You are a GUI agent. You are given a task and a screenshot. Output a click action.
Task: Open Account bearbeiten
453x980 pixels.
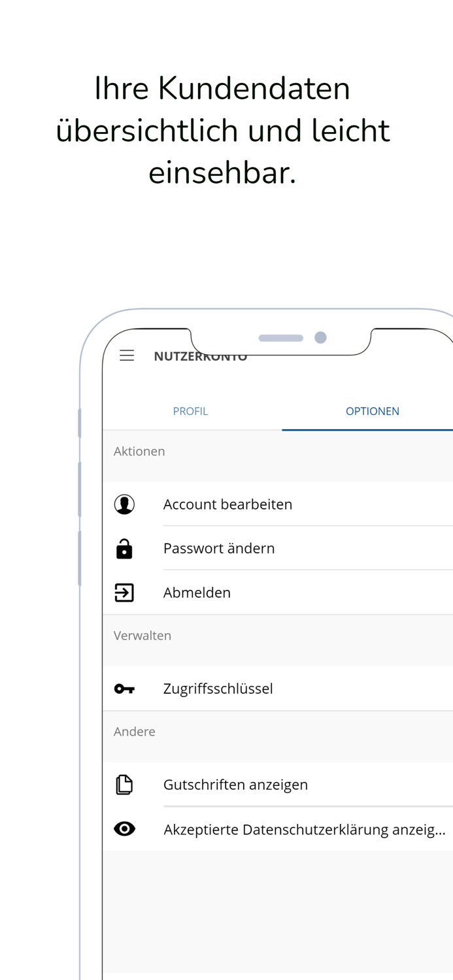pos(227,504)
